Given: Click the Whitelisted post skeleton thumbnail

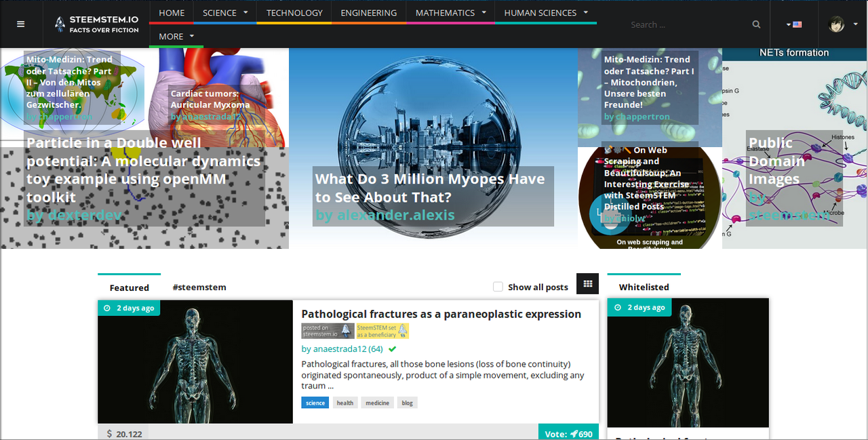Looking at the screenshot, I should click(688, 363).
